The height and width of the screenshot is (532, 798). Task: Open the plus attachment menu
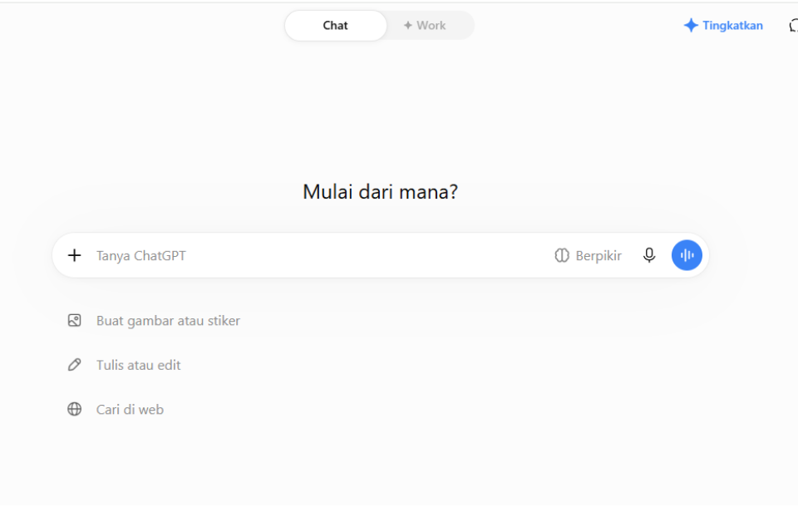(x=74, y=255)
